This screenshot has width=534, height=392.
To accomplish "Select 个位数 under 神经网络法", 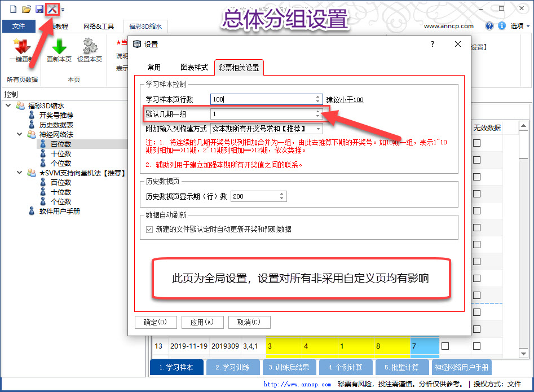I will point(61,163).
